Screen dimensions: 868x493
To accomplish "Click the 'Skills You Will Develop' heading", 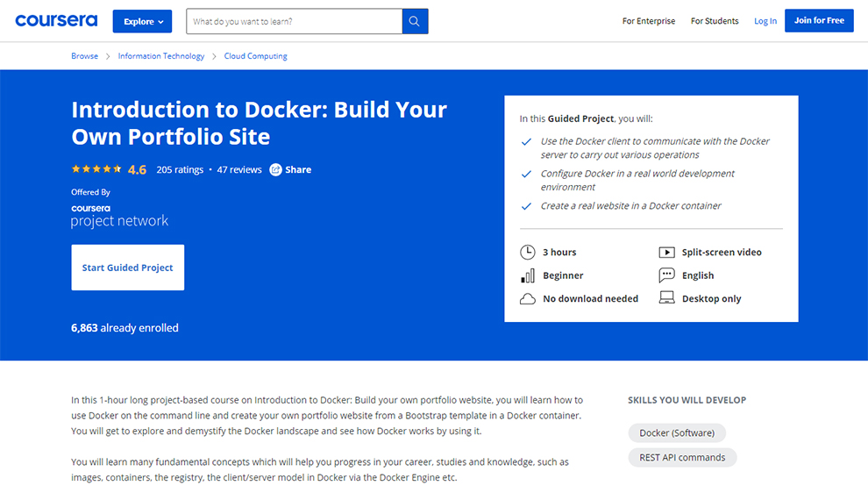I will click(687, 400).
